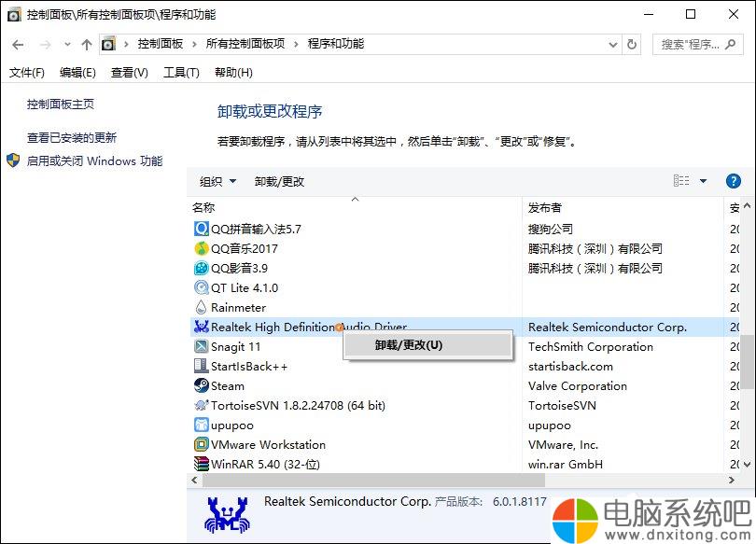Go up one level with the up arrow
Screen dimensions: 756x544
pyautogui.click(x=87, y=45)
